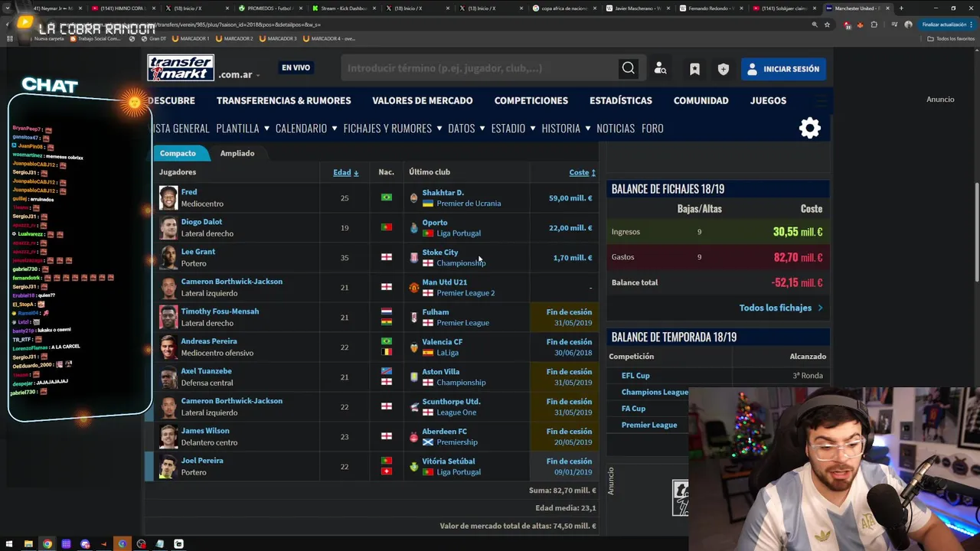
Task: Open the Todos los fichajes link
Action: 781,308
